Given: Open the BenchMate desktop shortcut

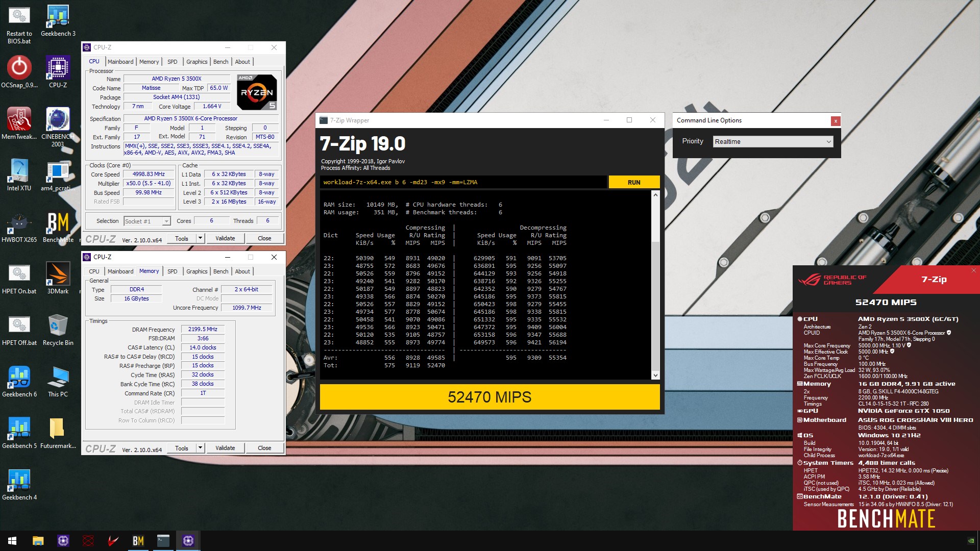Looking at the screenshot, I should [x=58, y=226].
